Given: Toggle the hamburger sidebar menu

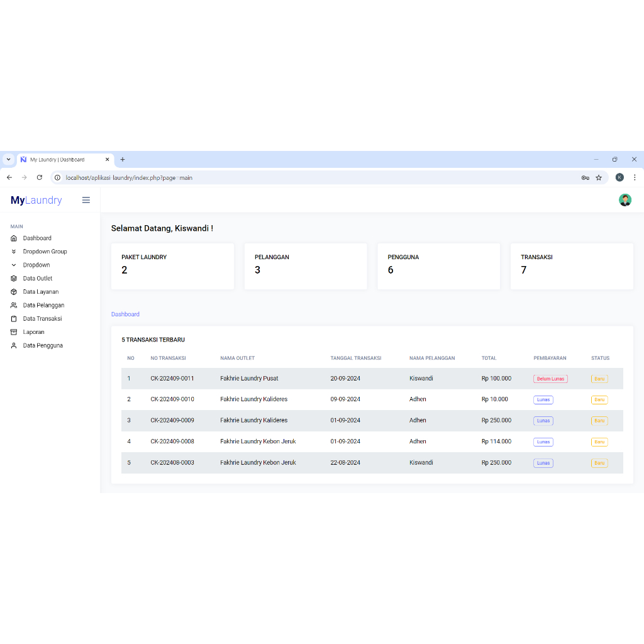Looking at the screenshot, I should point(86,200).
